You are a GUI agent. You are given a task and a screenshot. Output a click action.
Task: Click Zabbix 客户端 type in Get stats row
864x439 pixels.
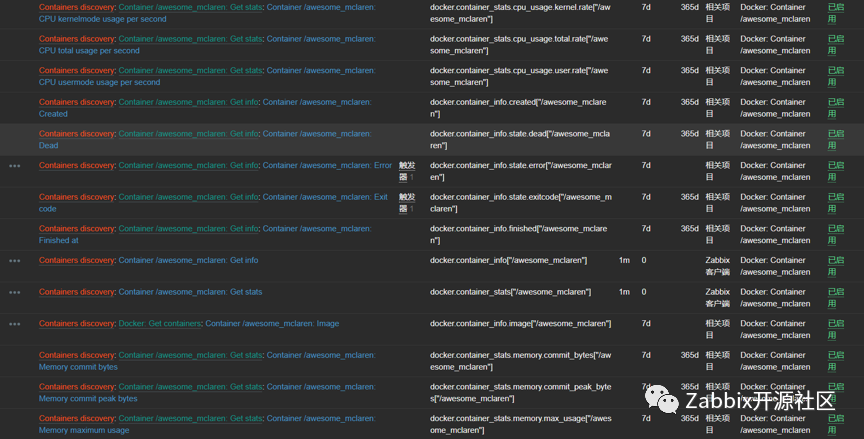point(717,298)
